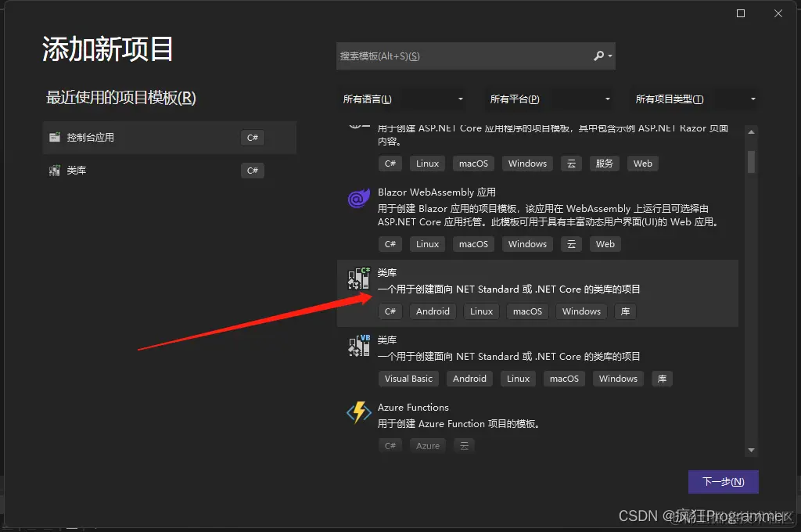Click the 下一步 button
801x532 pixels.
(723, 481)
